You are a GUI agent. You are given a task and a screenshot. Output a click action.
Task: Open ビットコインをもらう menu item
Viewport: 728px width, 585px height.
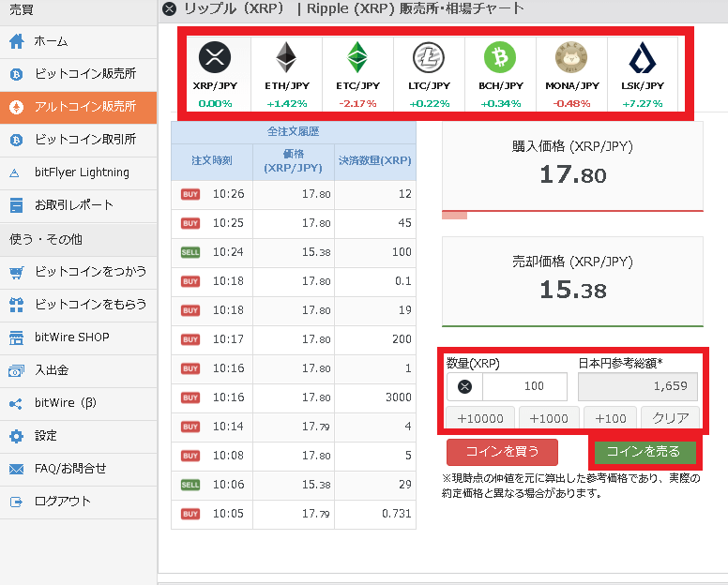(78, 306)
